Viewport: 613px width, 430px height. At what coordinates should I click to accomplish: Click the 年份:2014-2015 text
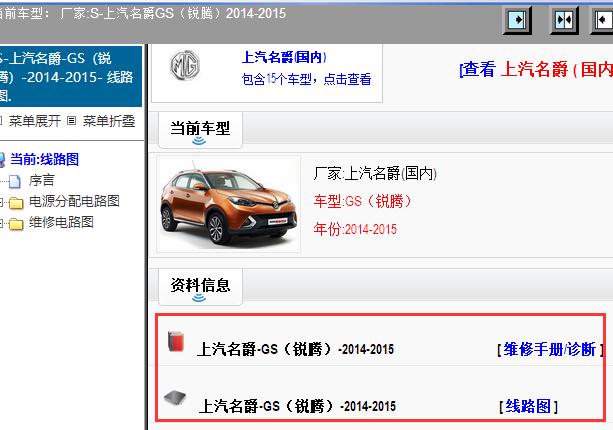(x=355, y=229)
